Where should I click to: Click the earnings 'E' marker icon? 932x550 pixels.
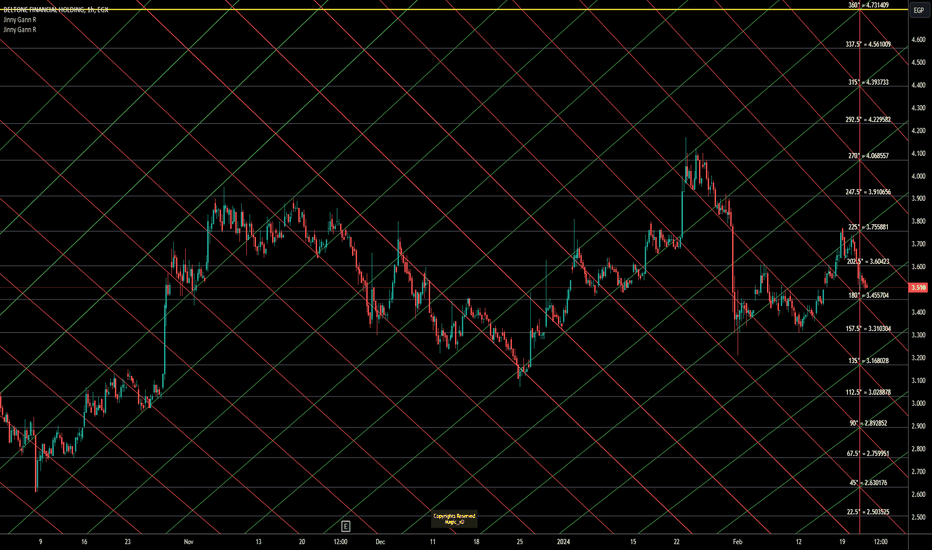(x=345, y=526)
